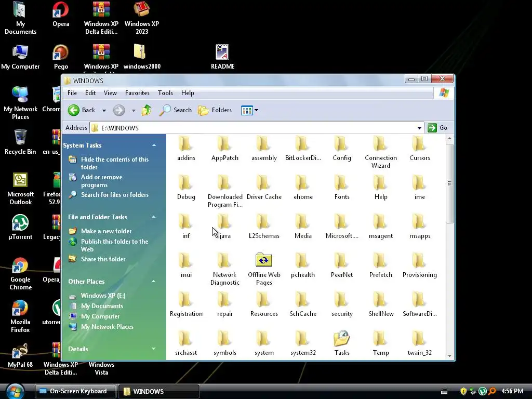Select the µTorrent desktop icon

[20, 228]
